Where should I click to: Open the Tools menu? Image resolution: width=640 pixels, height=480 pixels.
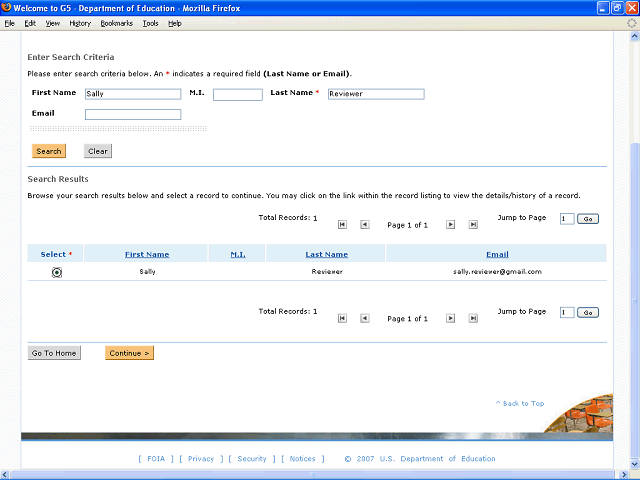point(150,24)
